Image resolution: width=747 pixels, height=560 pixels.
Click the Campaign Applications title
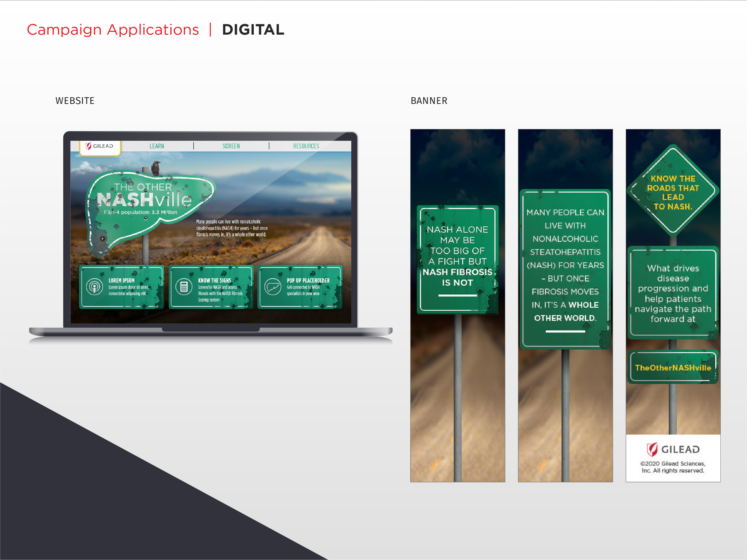tap(113, 30)
